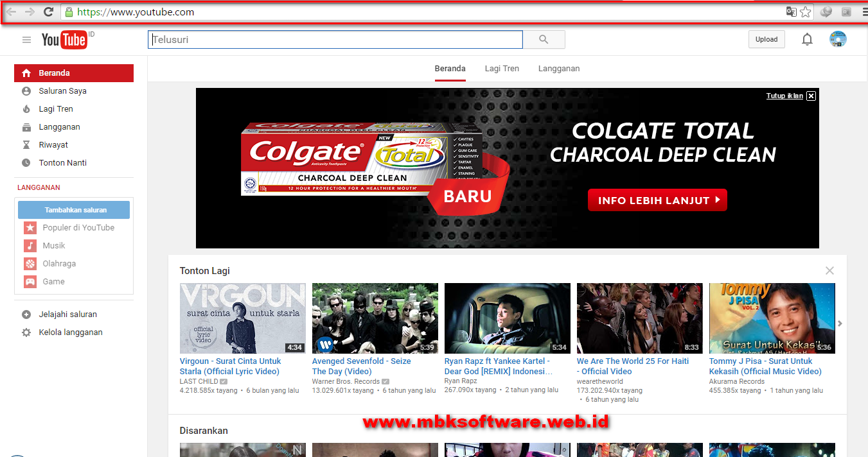Screen dimensions: 868x457
Task: Click the Olahraga sports icon
Action: coord(30,264)
